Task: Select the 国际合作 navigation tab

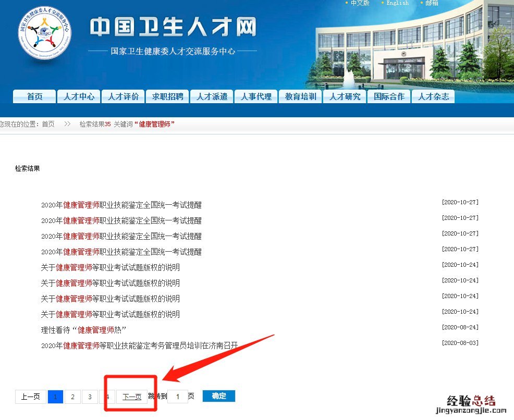Action: coord(389,96)
